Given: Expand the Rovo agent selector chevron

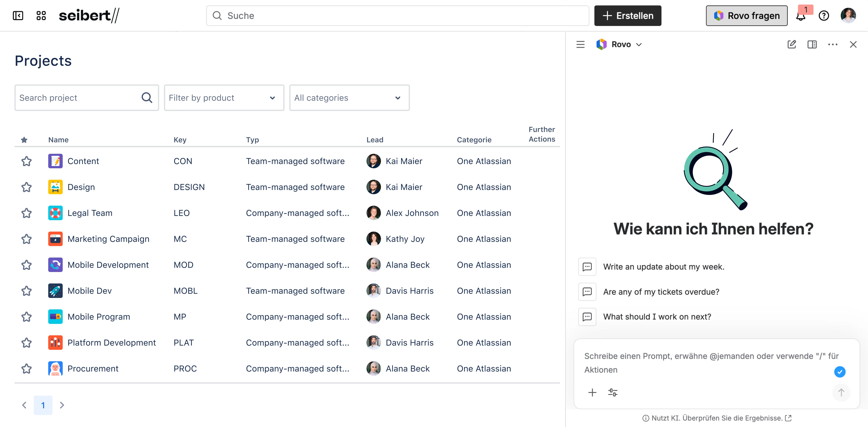Looking at the screenshot, I should (x=639, y=44).
